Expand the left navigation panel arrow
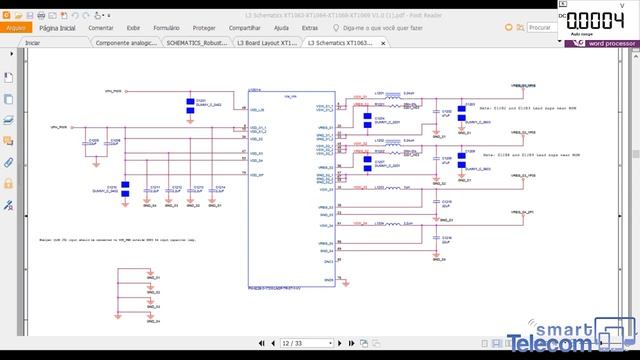The width and height of the screenshot is (640, 360). 11,53
